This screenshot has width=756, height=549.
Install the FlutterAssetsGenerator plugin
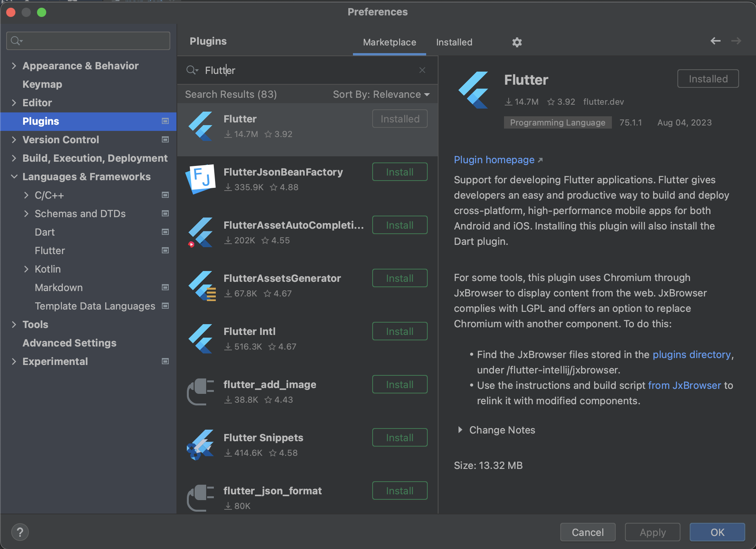[x=400, y=278]
